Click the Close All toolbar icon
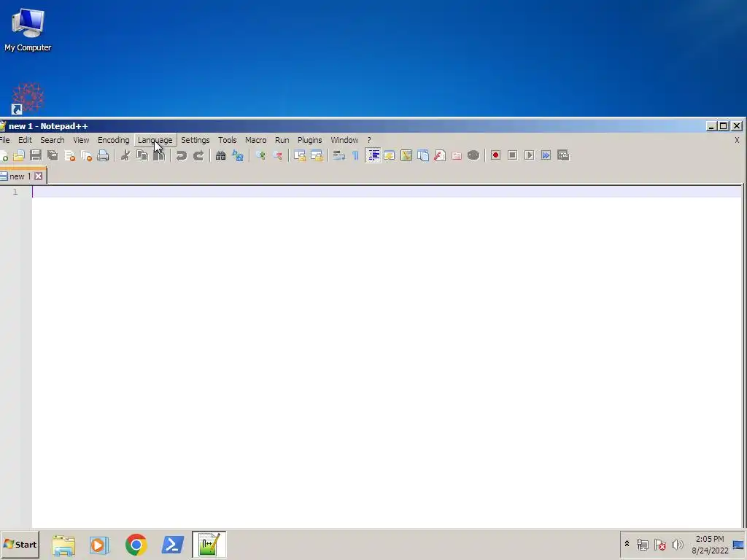This screenshot has height=560, width=747. tap(86, 156)
